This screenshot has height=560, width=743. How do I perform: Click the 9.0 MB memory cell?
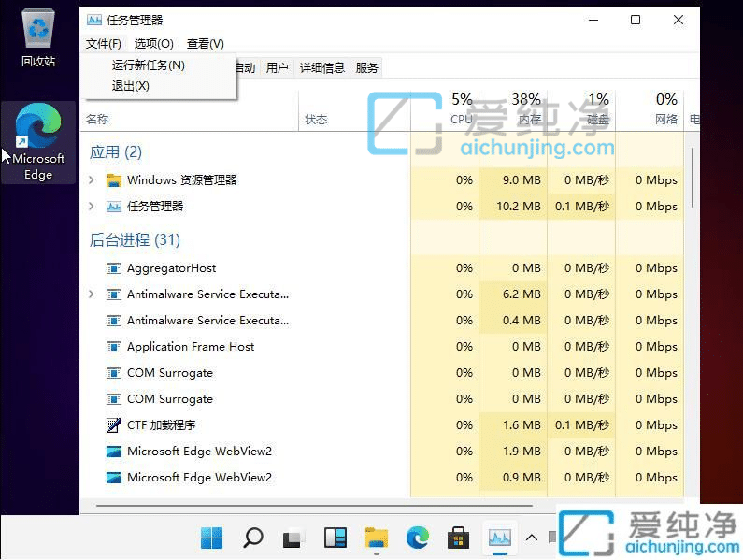513,180
